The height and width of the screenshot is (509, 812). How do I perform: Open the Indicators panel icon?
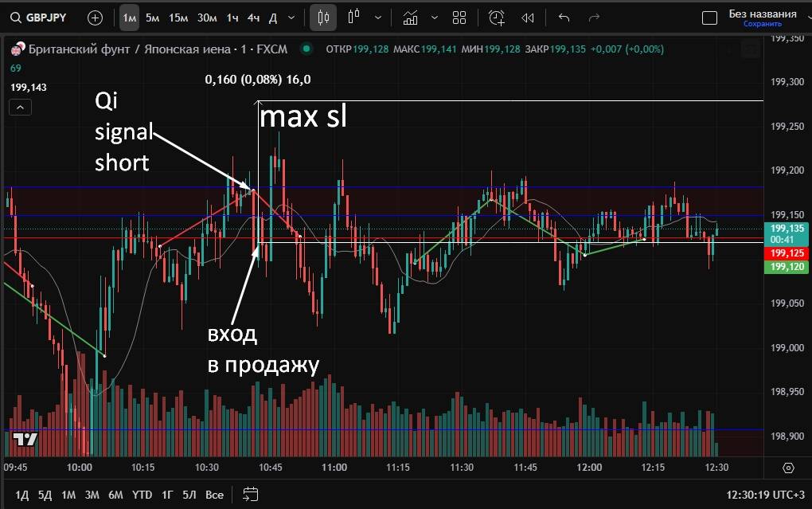[410, 18]
